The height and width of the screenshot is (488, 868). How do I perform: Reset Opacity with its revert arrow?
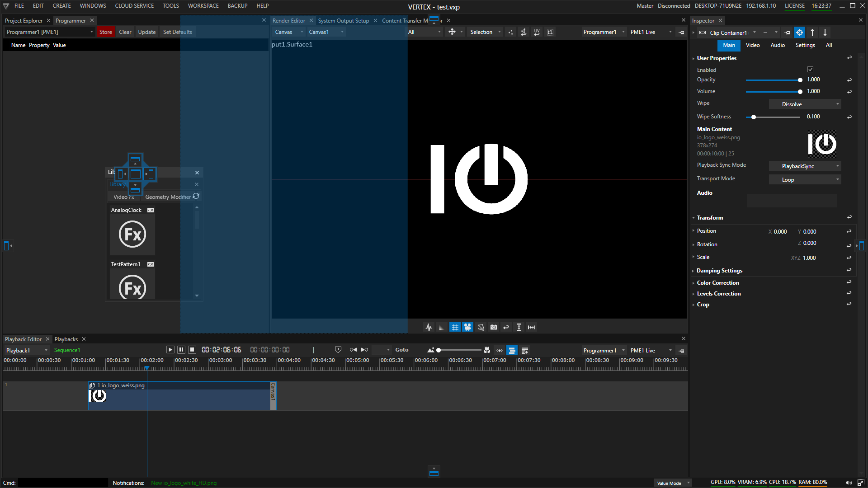click(x=849, y=80)
